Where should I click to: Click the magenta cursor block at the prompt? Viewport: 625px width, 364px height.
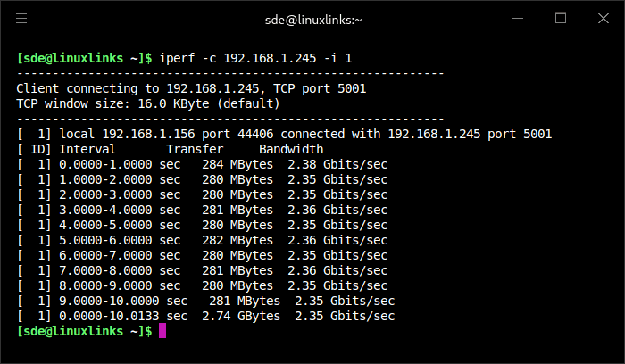click(162, 331)
